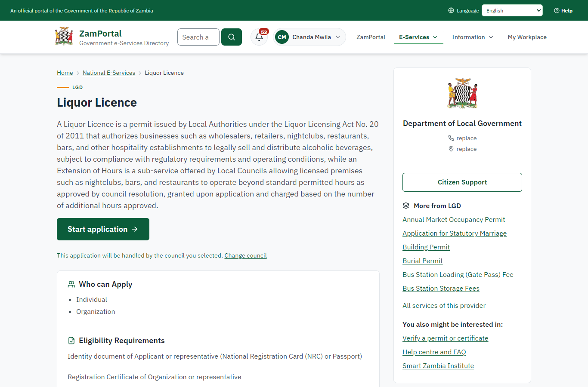The height and width of the screenshot is (387, 588).
Task: Expand the E-Services menu
Action: tap(418, 37)
